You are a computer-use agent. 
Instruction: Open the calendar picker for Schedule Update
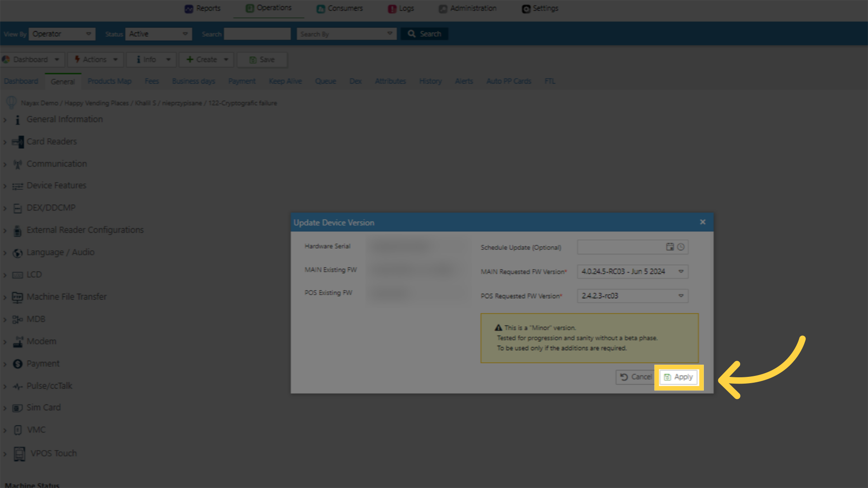point(670,247)
